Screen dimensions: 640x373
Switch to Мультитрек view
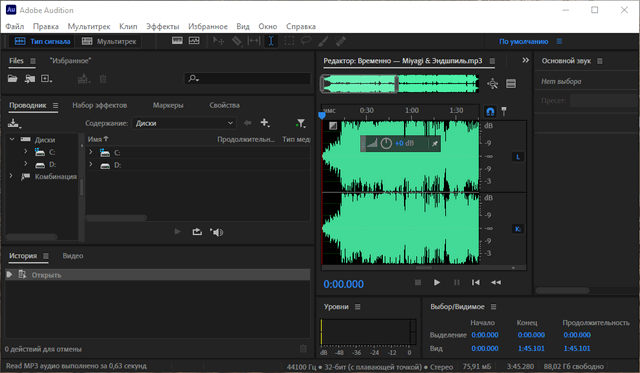coord(109,41)
